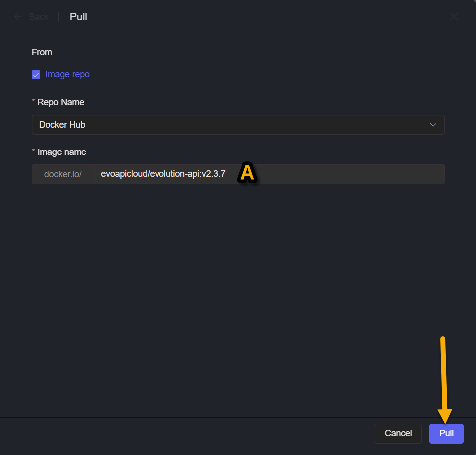This screenshot has width=476, height=455.
Task: Click the Image name input field
Action: click(269, 174)
